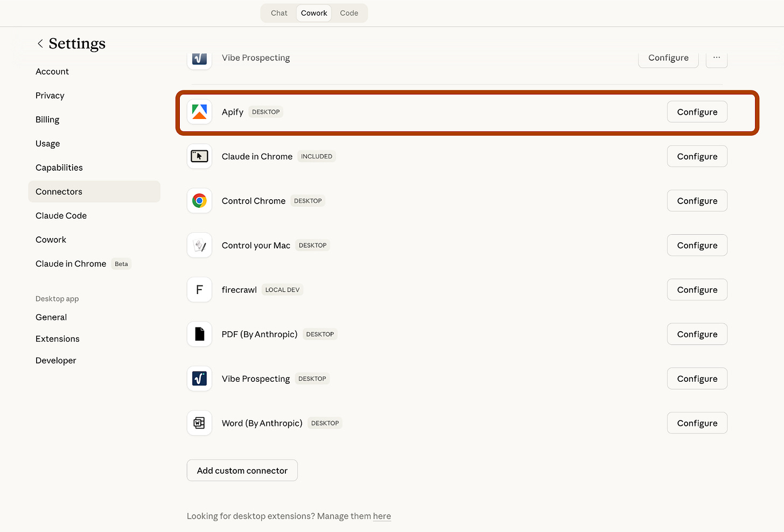
Task: Open General desktop app settings
Action: (51, 317)
